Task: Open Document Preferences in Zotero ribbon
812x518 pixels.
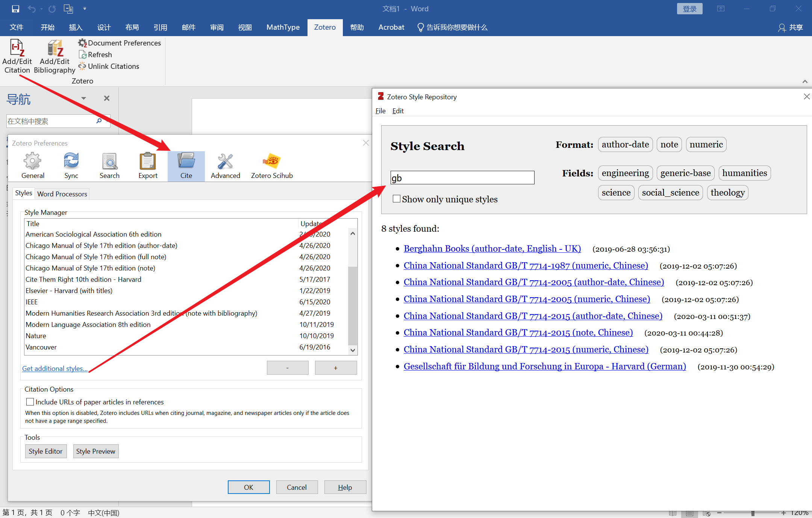Action: click(120, 43)
